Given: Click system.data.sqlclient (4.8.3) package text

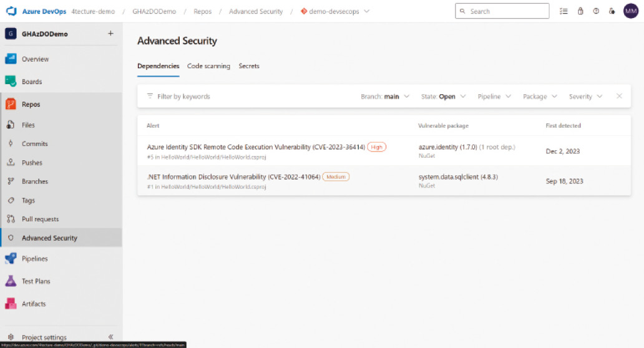Looking at the screenshot, I should (459, 177).
